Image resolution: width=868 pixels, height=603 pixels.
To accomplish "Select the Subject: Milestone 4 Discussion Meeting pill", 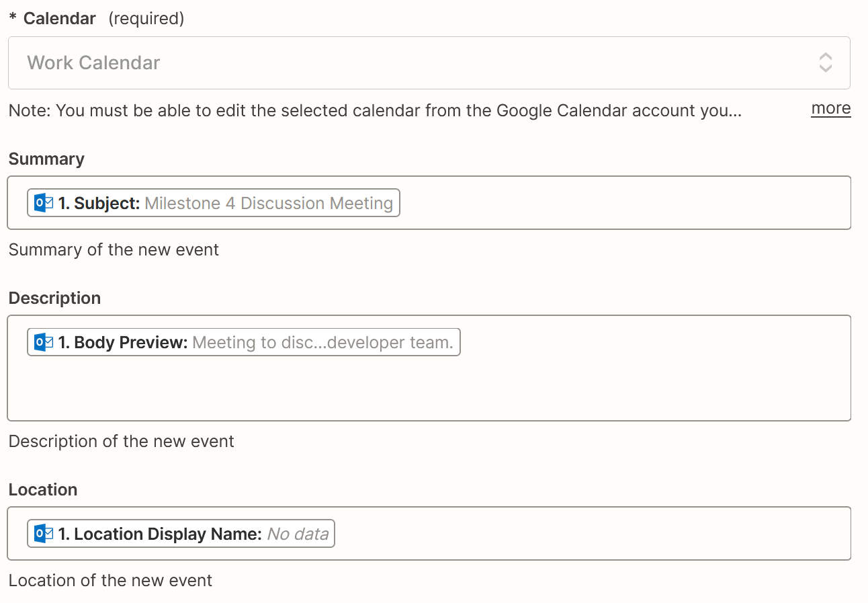I will [x=214, y=203].
